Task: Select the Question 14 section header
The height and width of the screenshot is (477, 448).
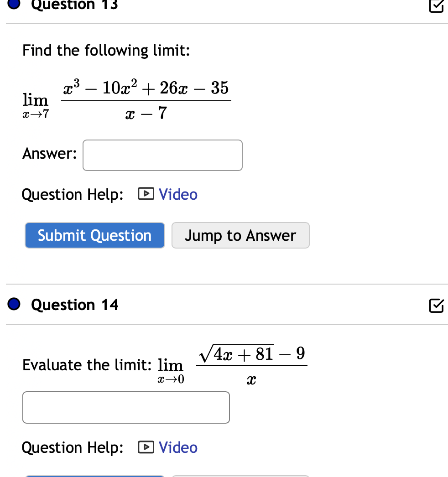Action: 74,305
